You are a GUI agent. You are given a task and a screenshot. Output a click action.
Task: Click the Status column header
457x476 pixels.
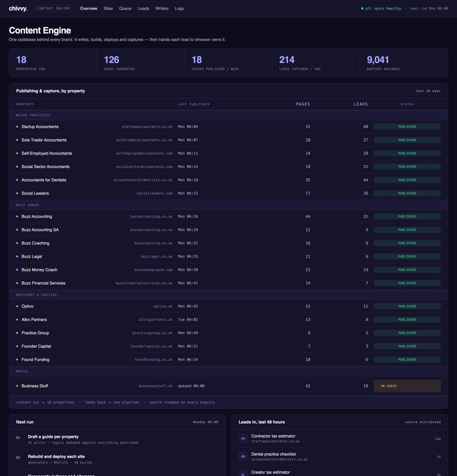pos(407,104)
